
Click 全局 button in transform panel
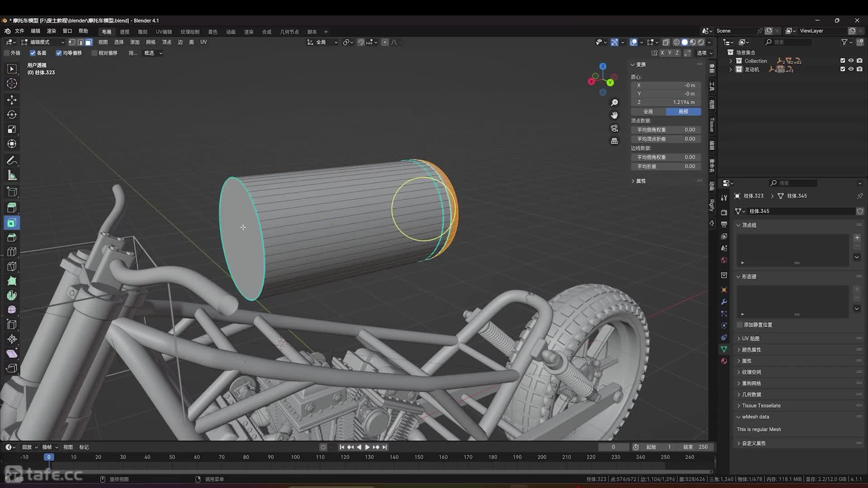[650, 112]
